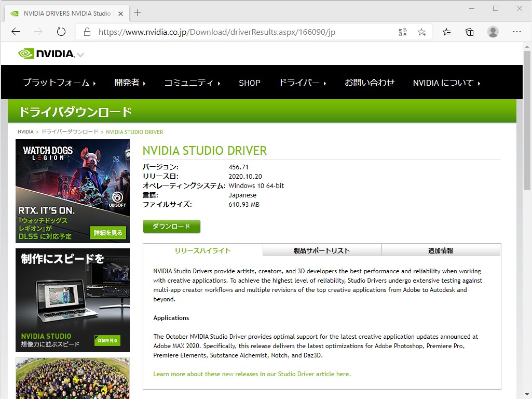The image size is (532, 399).
Task: Open the translate page icon
Action: tap(402, 32)
